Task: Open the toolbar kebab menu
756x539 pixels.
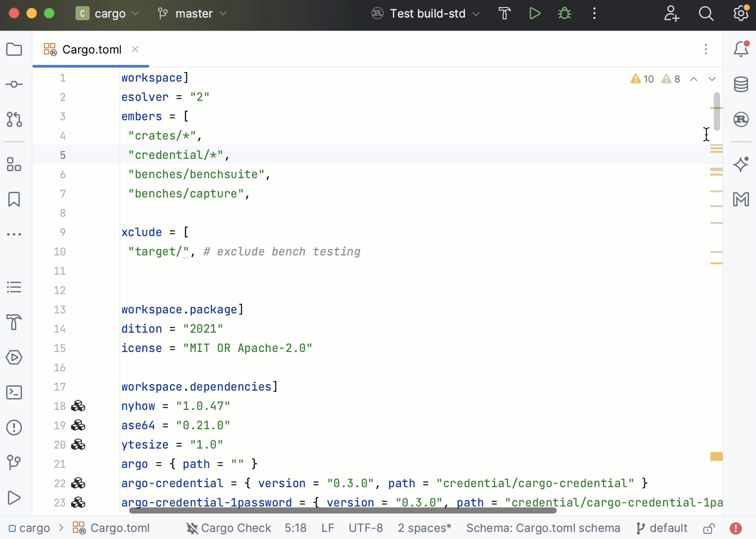Action: point(594,14)
